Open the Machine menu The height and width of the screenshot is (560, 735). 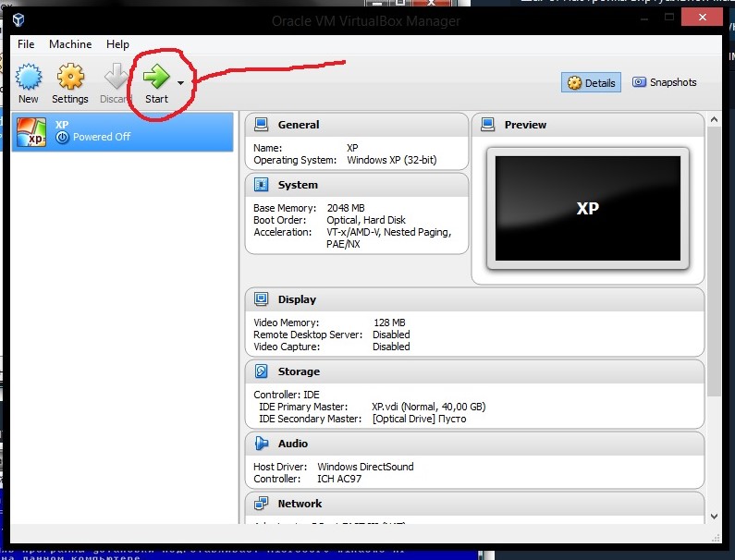coord(70,44)
